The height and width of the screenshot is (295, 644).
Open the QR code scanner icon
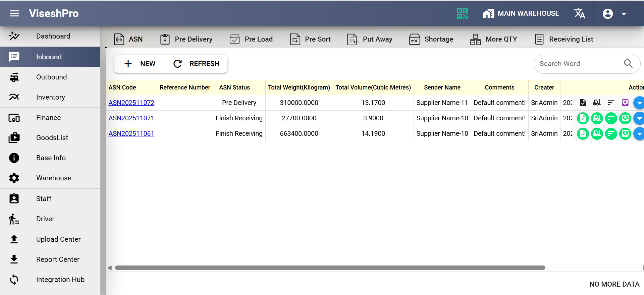[x=462, y=13]
